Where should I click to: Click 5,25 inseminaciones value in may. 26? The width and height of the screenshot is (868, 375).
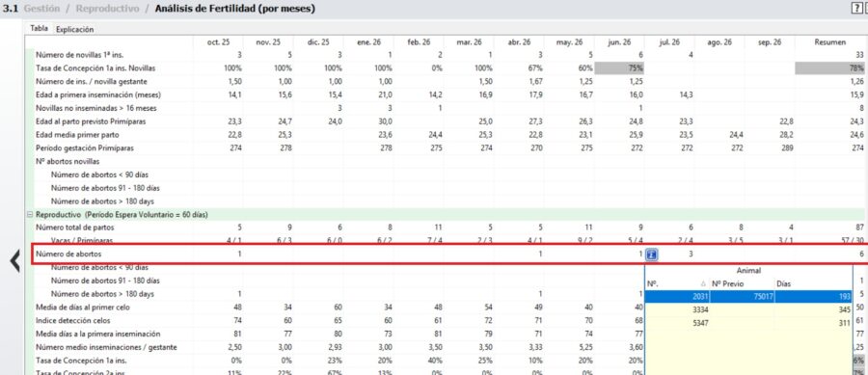coord(586,347)
